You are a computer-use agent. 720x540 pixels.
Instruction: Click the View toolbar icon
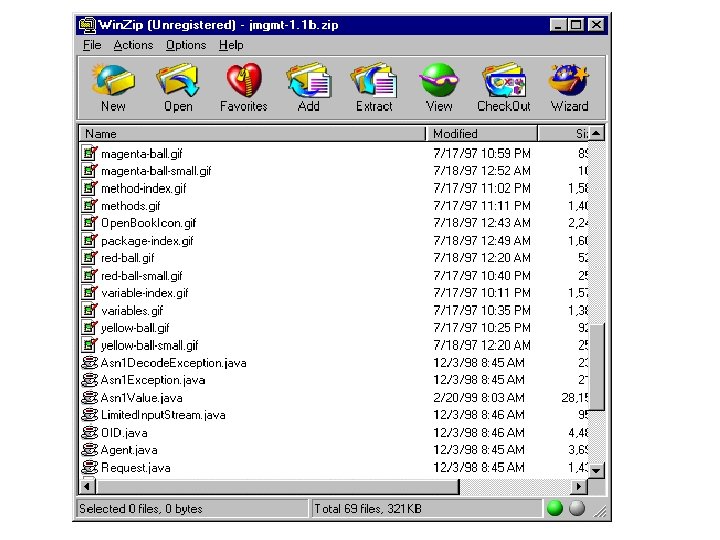439,80
